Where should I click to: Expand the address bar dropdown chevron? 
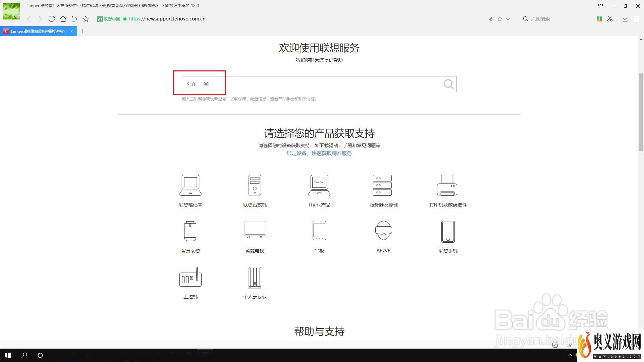click(x=508, y=19)
